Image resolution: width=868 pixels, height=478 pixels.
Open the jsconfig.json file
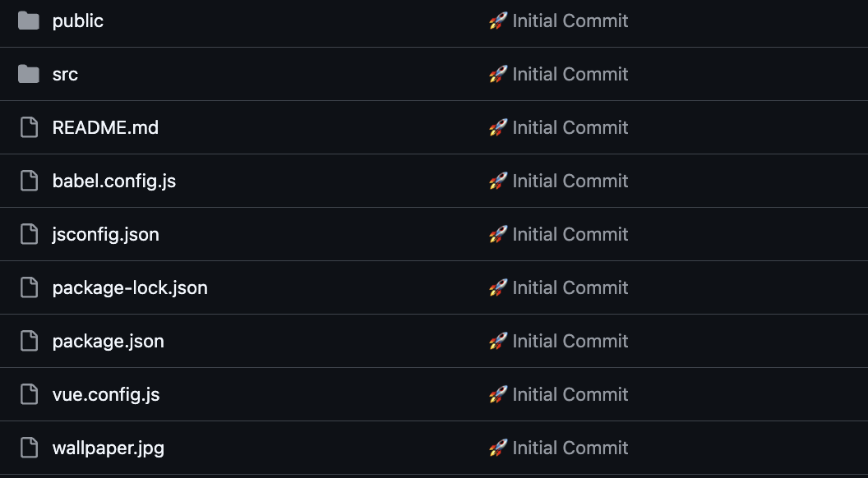(x=106, y=234)
